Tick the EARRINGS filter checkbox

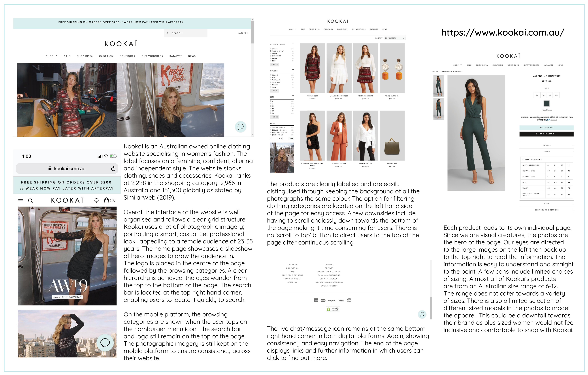coord(271,56)
